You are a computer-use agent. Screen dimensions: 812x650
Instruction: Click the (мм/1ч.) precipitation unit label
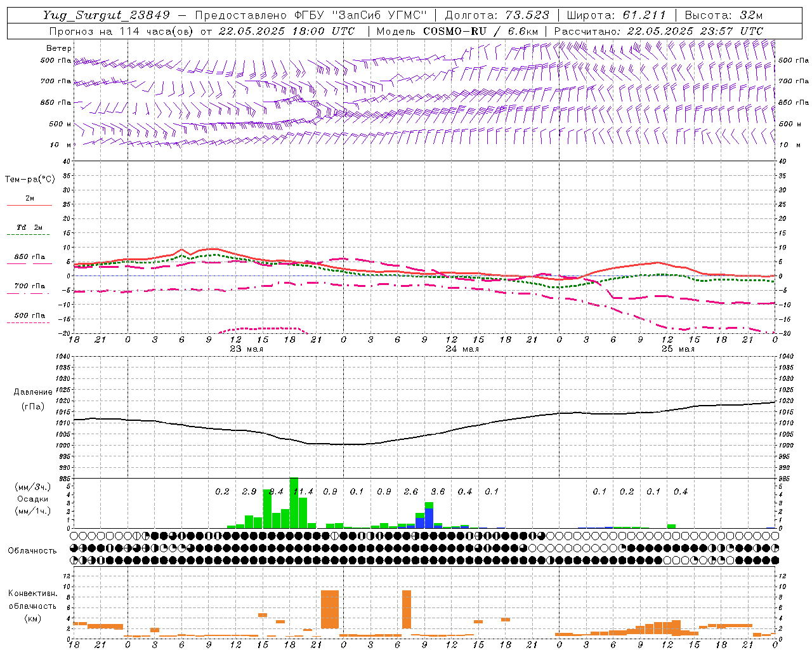32,511
